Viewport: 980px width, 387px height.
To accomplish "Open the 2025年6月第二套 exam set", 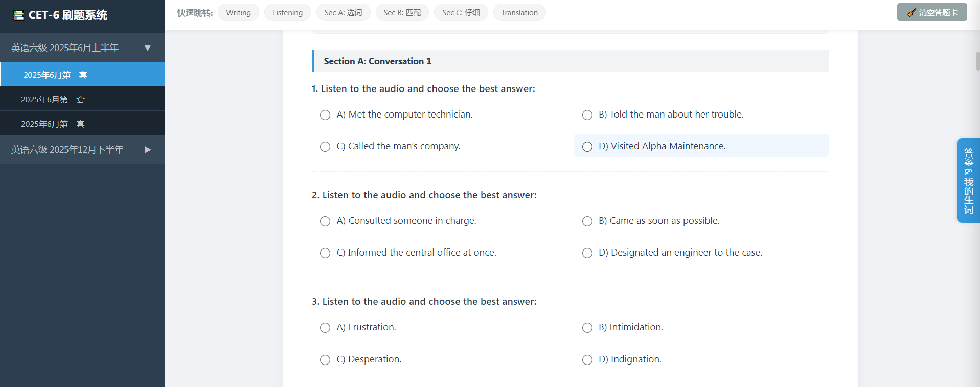I will (53, 100).
